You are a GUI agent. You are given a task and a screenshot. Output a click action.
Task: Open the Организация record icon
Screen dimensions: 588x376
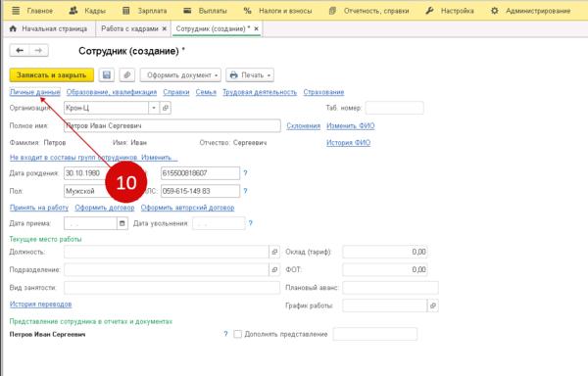(x=166, y=108)
